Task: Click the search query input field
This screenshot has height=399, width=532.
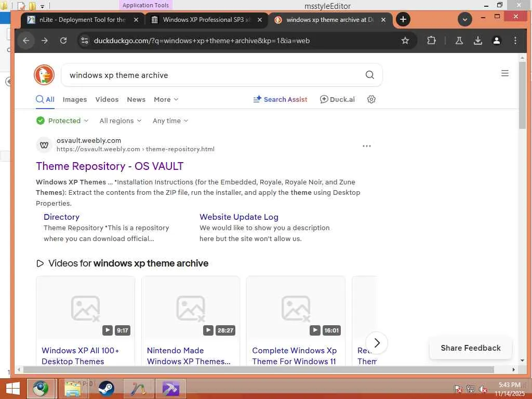Action: pyautogui.click(x=214, y=75)
